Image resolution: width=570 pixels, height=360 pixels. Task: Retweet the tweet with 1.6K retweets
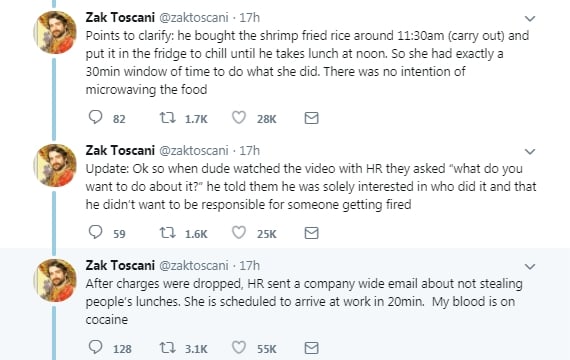click(168, 233)
